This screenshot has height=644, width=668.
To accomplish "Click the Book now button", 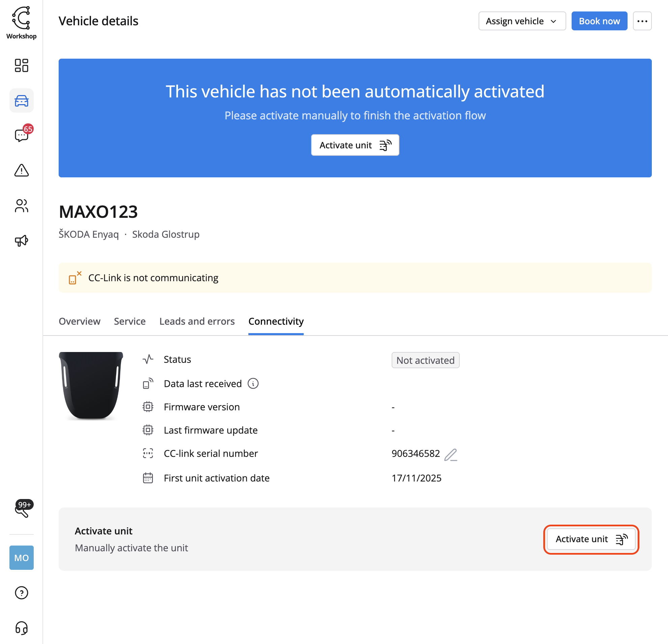I will coord(599,21).
